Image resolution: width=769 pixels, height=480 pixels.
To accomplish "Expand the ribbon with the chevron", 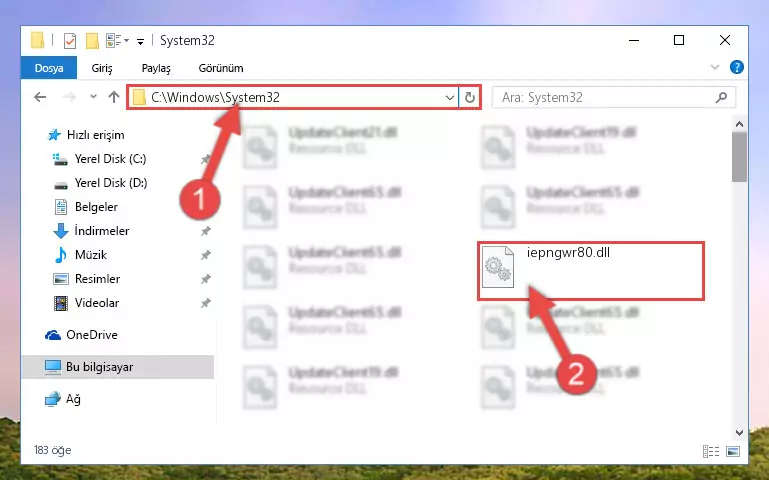I will (715, 67).
